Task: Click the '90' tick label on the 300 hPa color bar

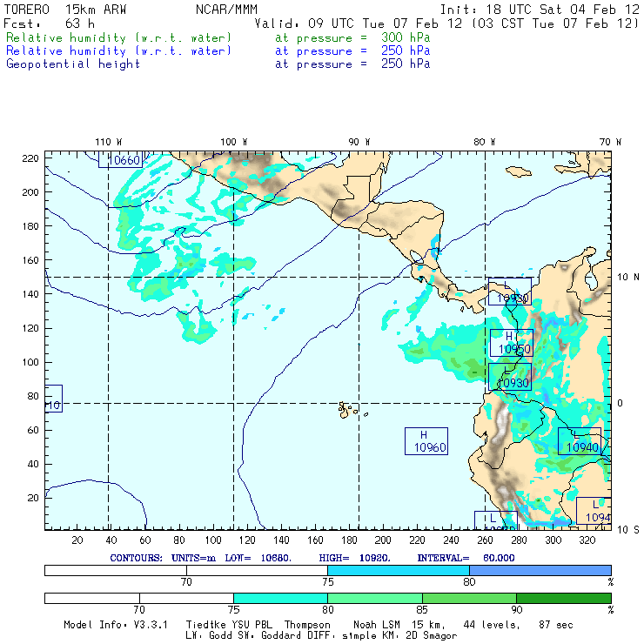Action: tap(516, 610)
